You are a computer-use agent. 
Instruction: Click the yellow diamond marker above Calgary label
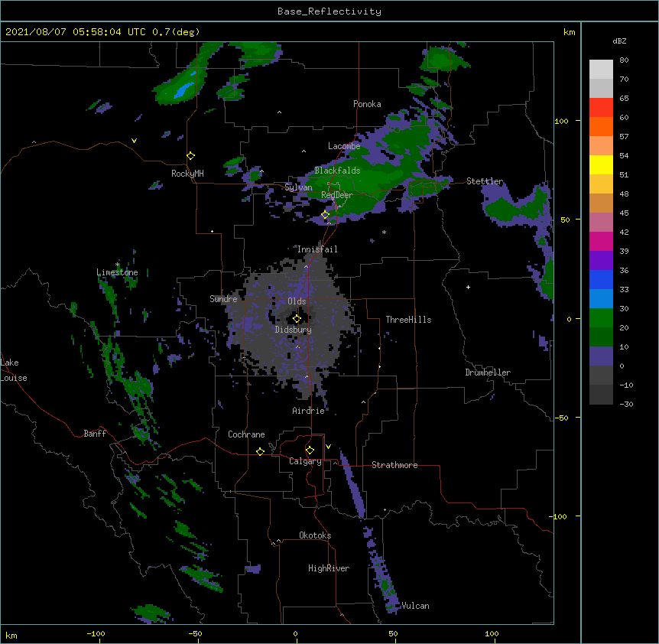click(310, 450)
